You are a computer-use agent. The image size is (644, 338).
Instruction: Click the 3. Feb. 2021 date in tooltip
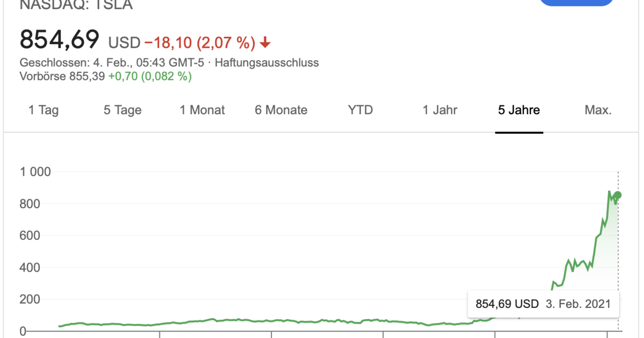point(578,304)
